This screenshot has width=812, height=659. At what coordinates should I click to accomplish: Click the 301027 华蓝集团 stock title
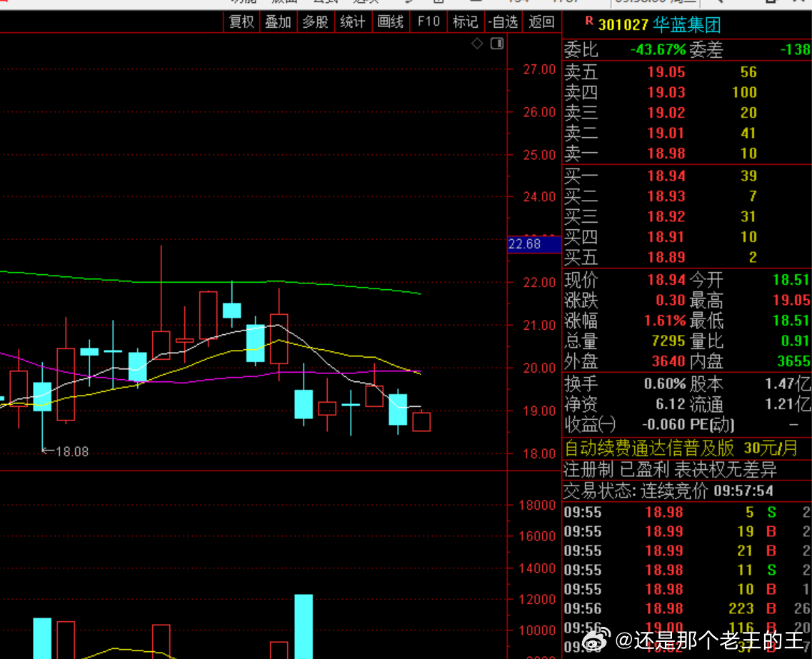[x=659, y=24]
